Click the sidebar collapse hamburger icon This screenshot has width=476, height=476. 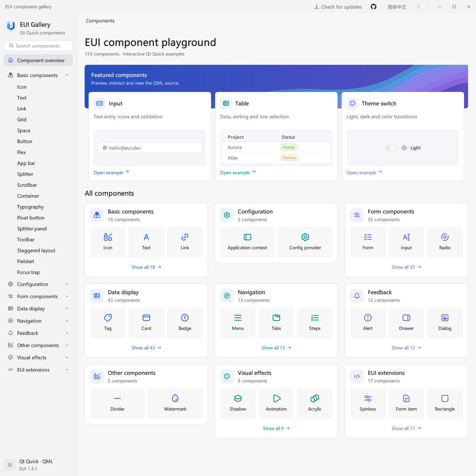tap(10, 465)
